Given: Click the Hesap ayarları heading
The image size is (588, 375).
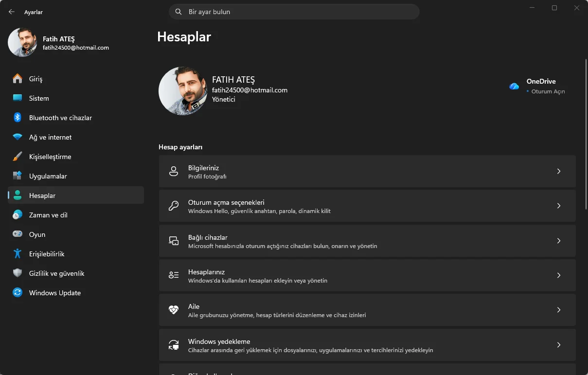Looking at the screenshot, I should coord(180,147).
